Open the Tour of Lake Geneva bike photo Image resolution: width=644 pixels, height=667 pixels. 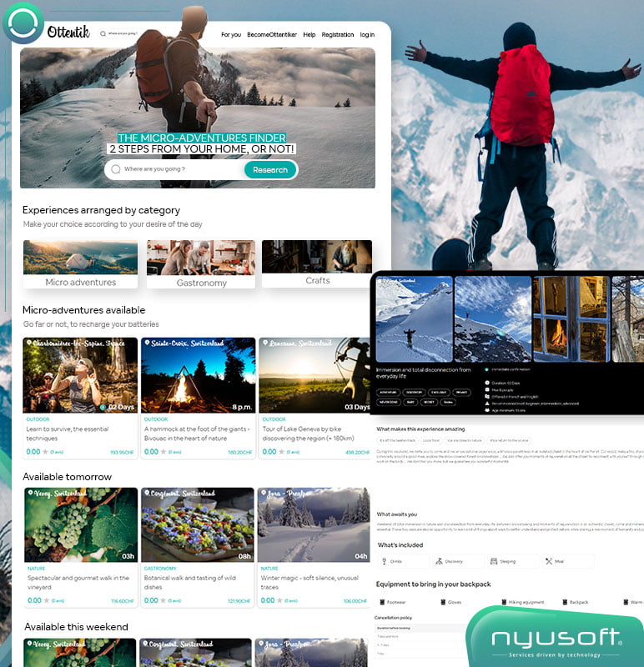point(314,375)
